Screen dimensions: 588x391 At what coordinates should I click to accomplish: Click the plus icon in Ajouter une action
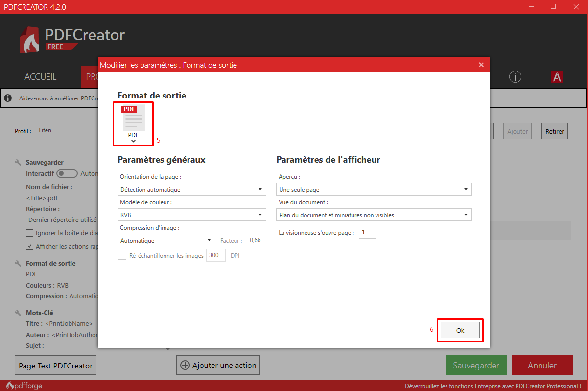[185, 365]
